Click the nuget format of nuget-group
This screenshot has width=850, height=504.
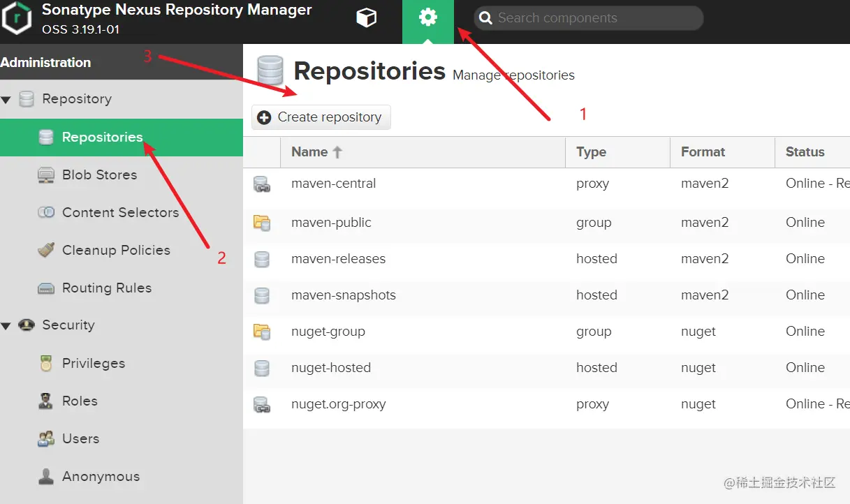698,332
